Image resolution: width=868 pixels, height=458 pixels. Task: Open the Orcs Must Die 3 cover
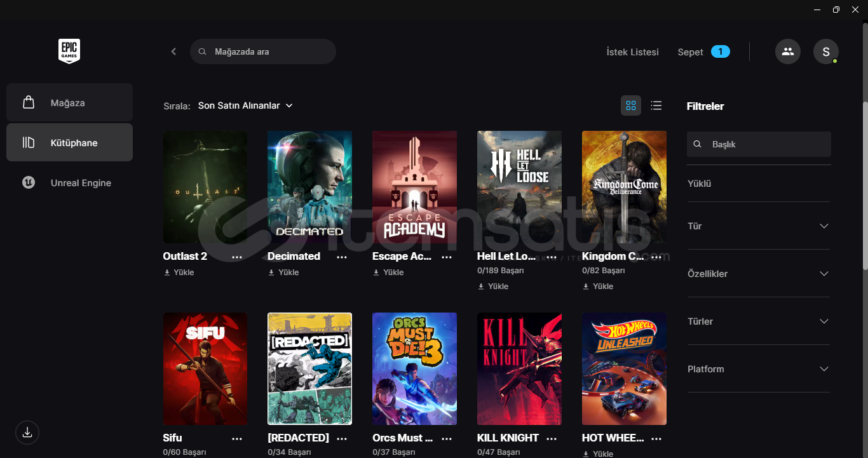point(414,368)
